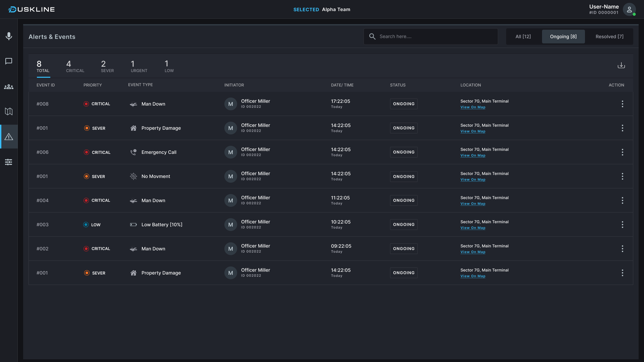Open action menu for event #004

click(x=623, y=200)
